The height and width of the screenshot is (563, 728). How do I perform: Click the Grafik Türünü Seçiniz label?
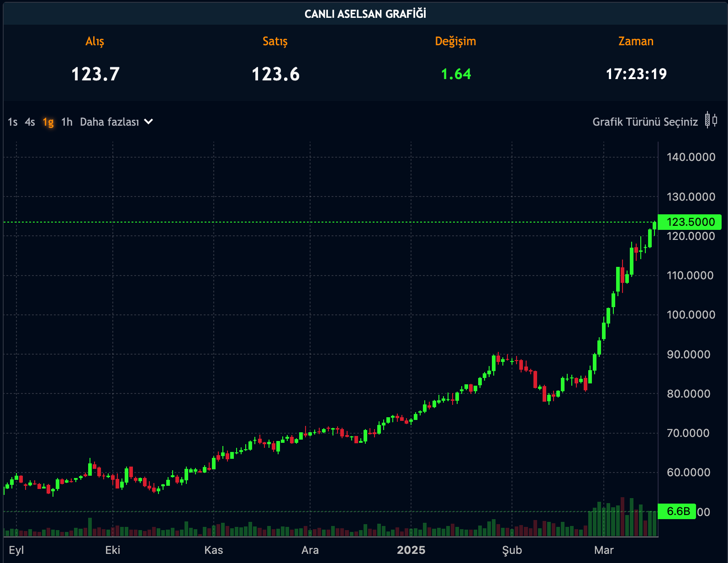pos(645,122)
